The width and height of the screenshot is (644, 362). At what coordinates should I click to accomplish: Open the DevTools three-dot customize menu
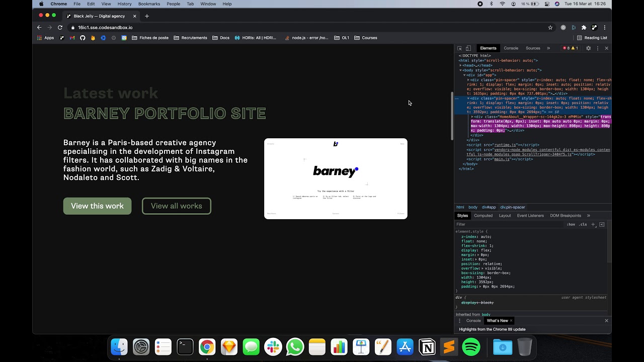click(598, 48)
